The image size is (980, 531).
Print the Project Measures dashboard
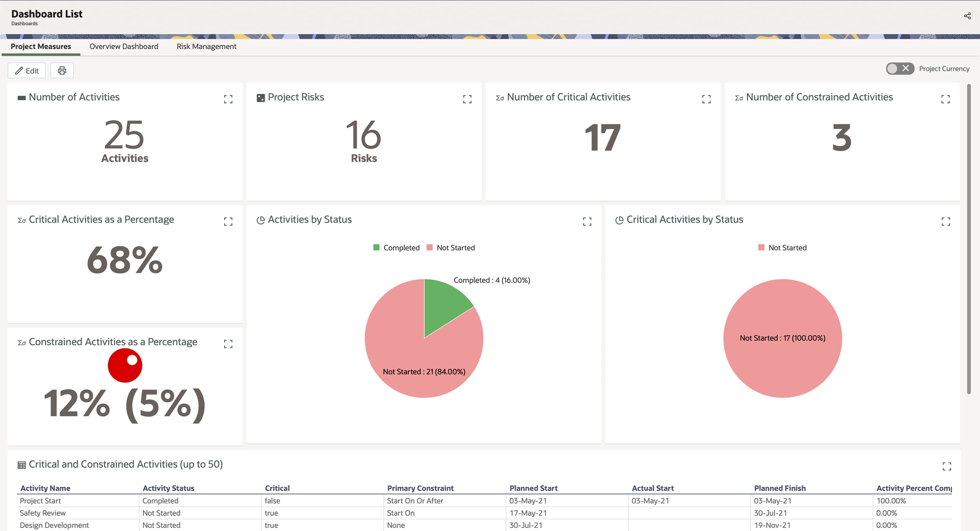click(x=62, y=70)
